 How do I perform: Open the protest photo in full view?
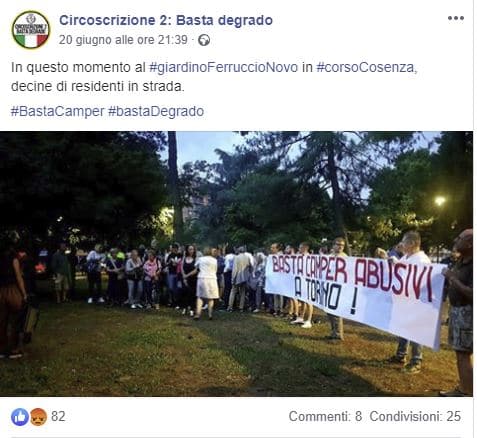(236, 264)
